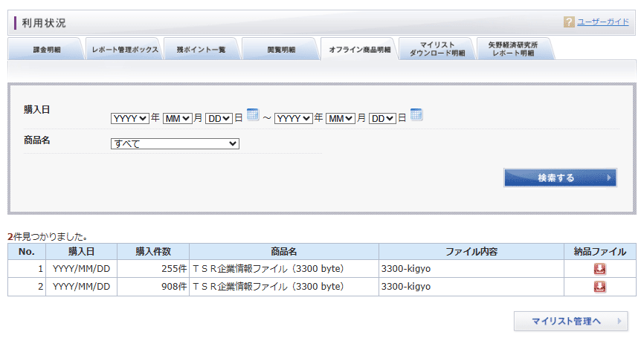Expand the end month MM dropdown

click(x=341, y=118)
